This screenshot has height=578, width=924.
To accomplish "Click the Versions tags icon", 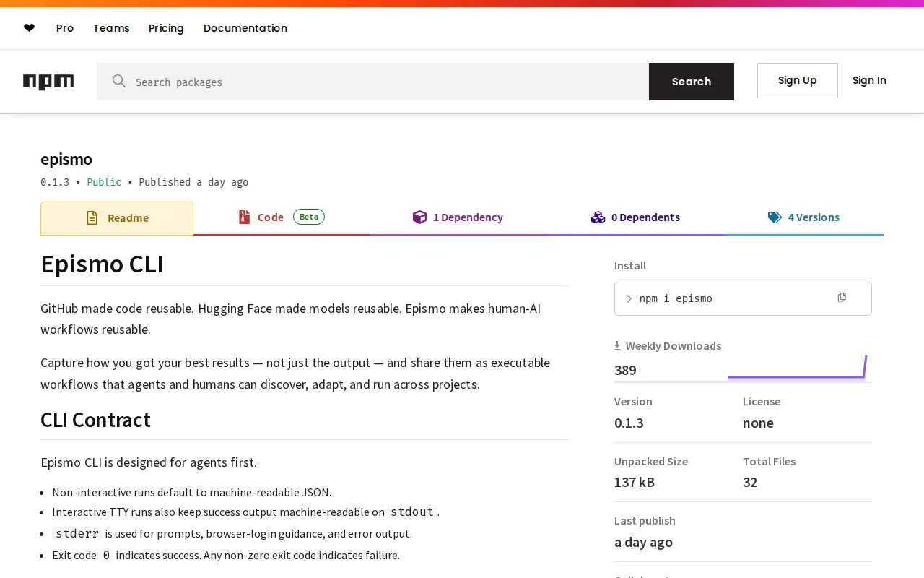I will coord(775,217).
